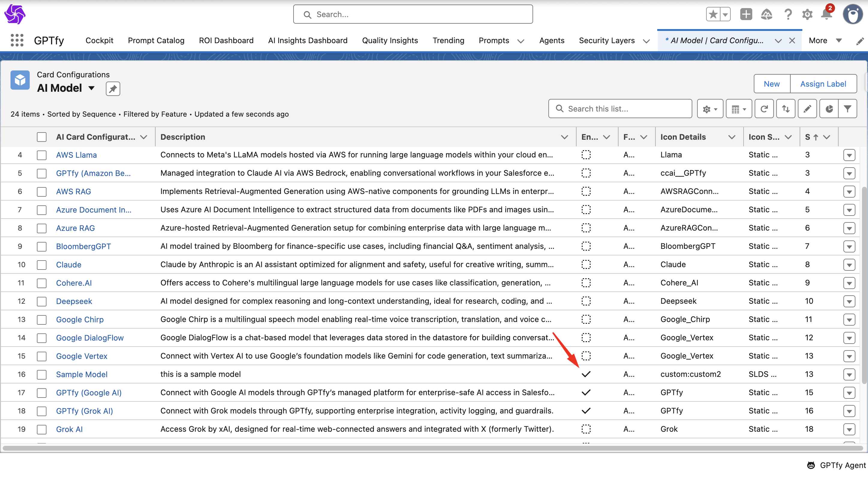Screen dimensions: 868x477
Task: Show charts panel icon
Action: (x=829, y=109)
